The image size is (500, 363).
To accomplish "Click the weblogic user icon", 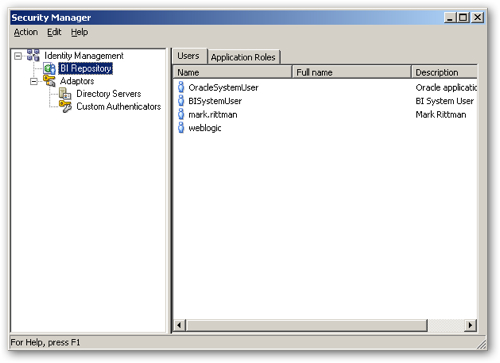I will pos(181,127).
